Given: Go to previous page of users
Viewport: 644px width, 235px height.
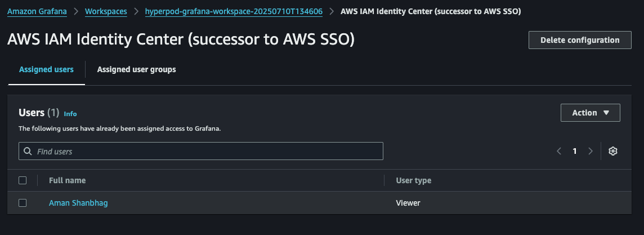Looking at the screenshot, I should [559, 151].
